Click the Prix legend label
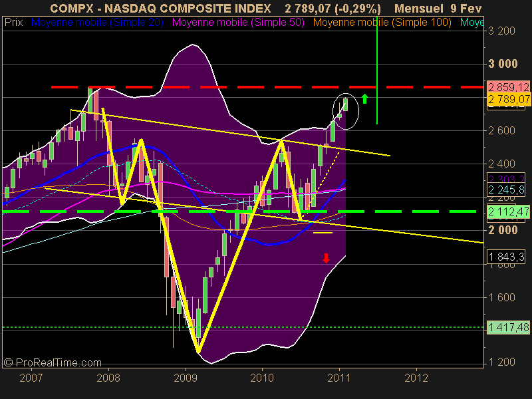The width and height of the screenshot is (532, 399). (x=13, y=23)
